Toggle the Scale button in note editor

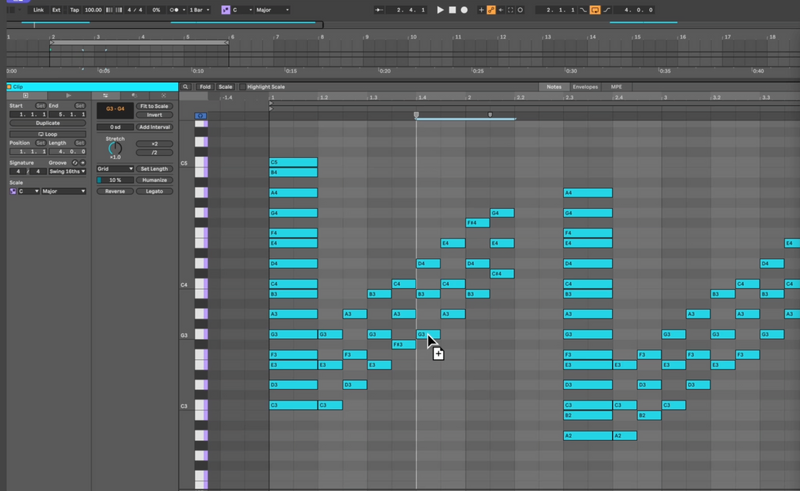[226, 87]
